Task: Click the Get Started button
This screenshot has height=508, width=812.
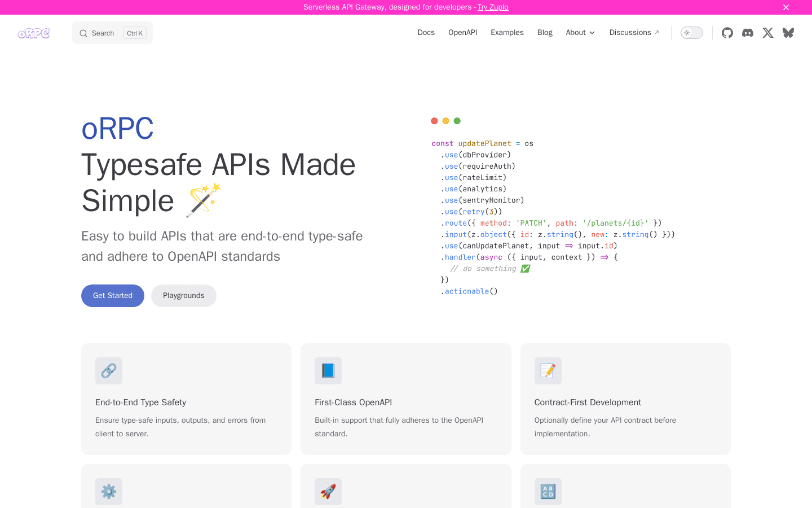Action: coord(112,295)
